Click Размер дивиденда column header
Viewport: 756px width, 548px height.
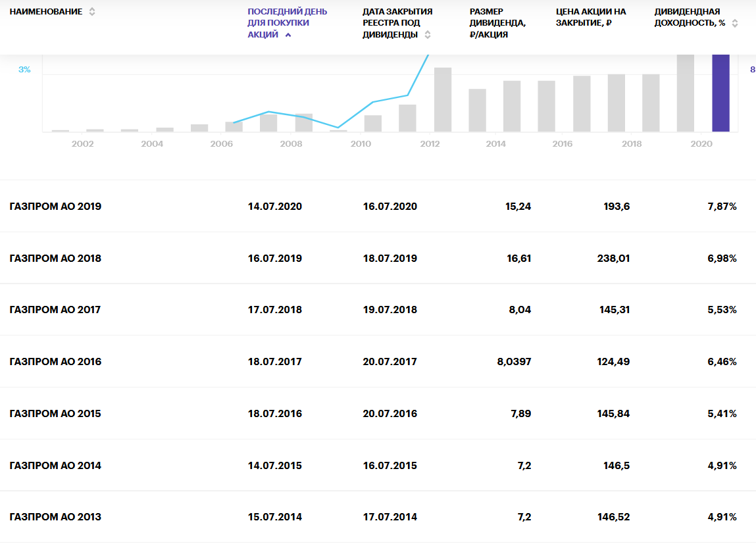pyautogui.click(x=497, y=22)
